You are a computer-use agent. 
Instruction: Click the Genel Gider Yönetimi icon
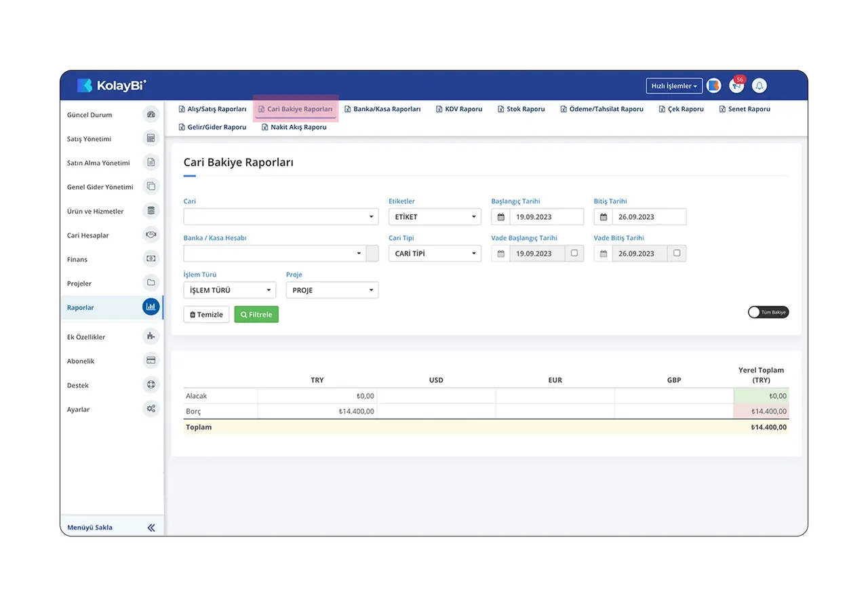click(151, 186)
